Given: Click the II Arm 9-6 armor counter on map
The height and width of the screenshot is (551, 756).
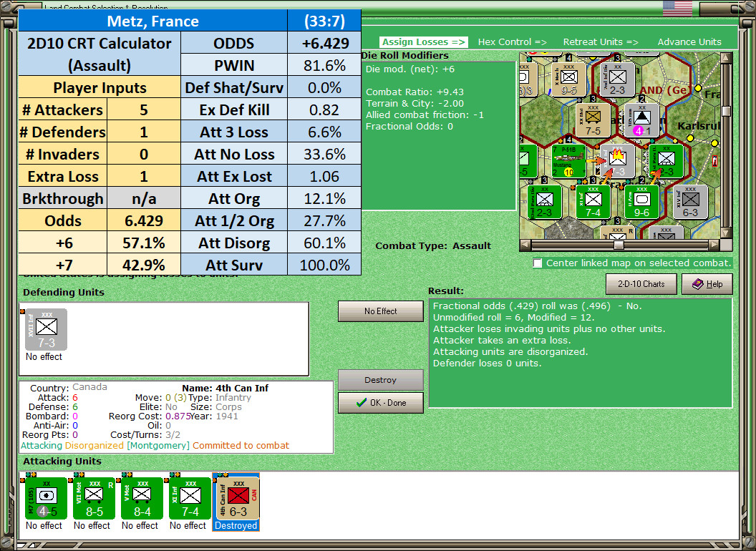Looking at the screenshot, I should [641, 202].
